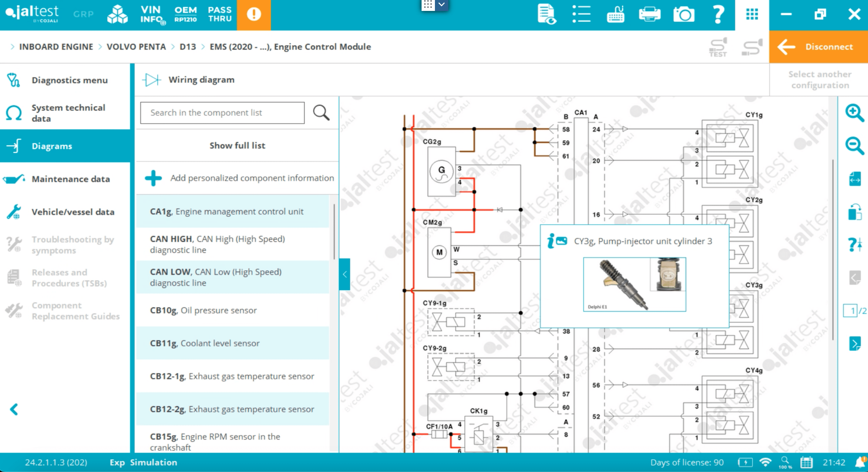Go to next diagram page arrow
Screen dimensions: 868x472
[855, 344]
